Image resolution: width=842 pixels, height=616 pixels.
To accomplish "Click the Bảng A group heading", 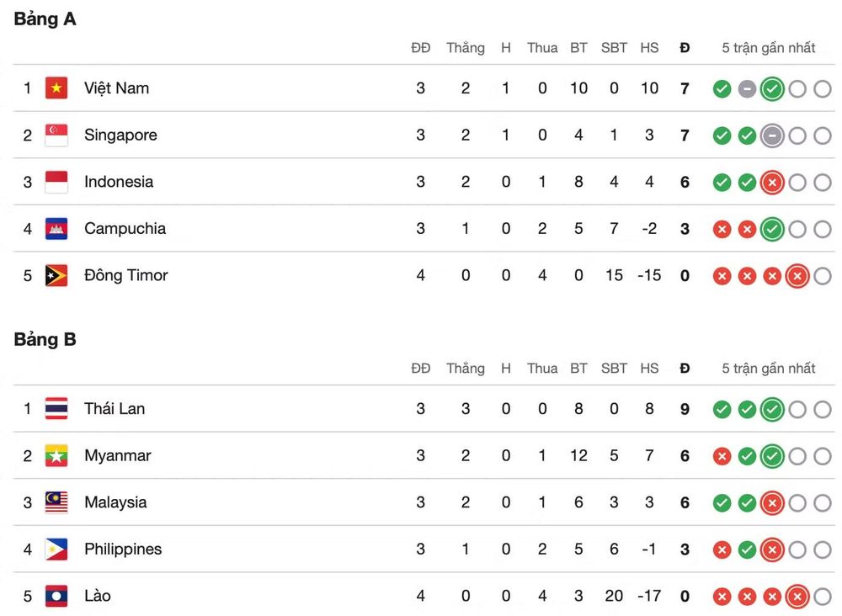I will (45, 19).
